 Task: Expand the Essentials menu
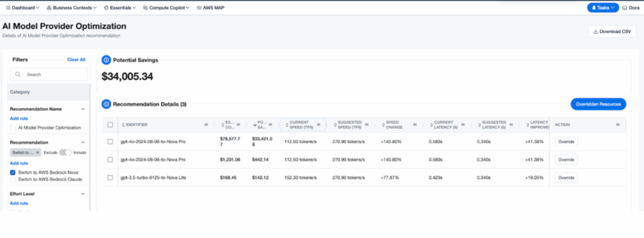click(119, 8)
